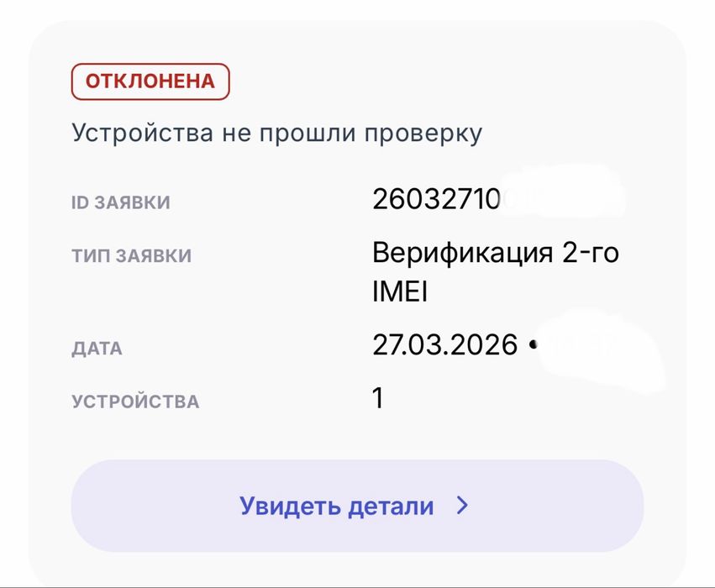Tap the red ОТКЛОНЕНА status badge

(150, 81)
